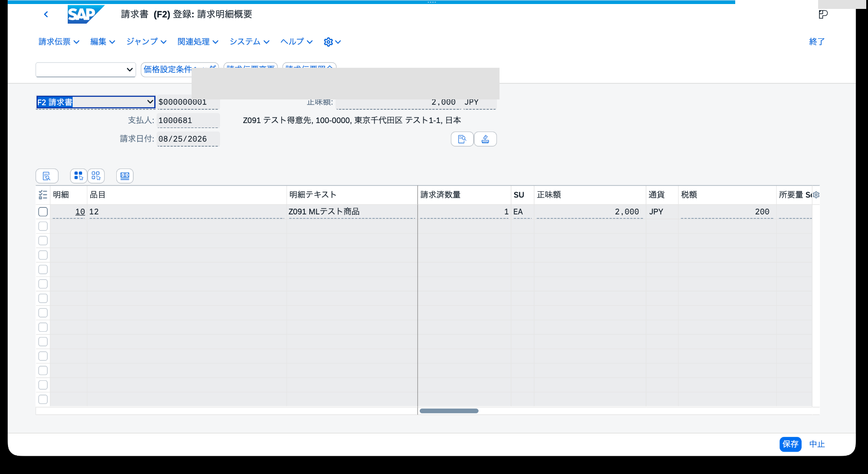The image size is (868, 474).
Task: Open the flag icon at top right
Action: [x=823, y=14]
